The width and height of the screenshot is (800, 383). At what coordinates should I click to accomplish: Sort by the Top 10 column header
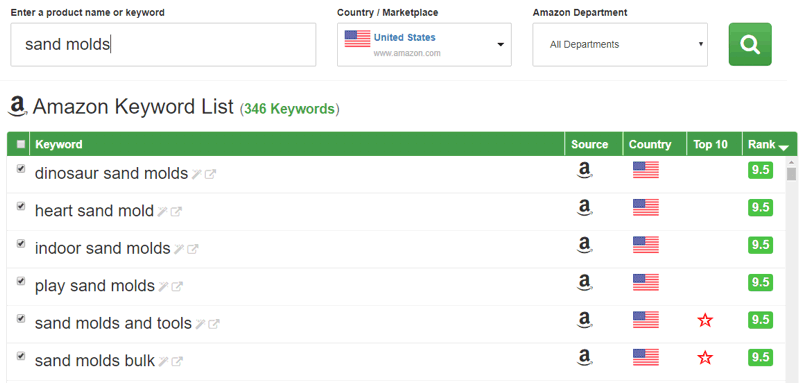(714, 144)
